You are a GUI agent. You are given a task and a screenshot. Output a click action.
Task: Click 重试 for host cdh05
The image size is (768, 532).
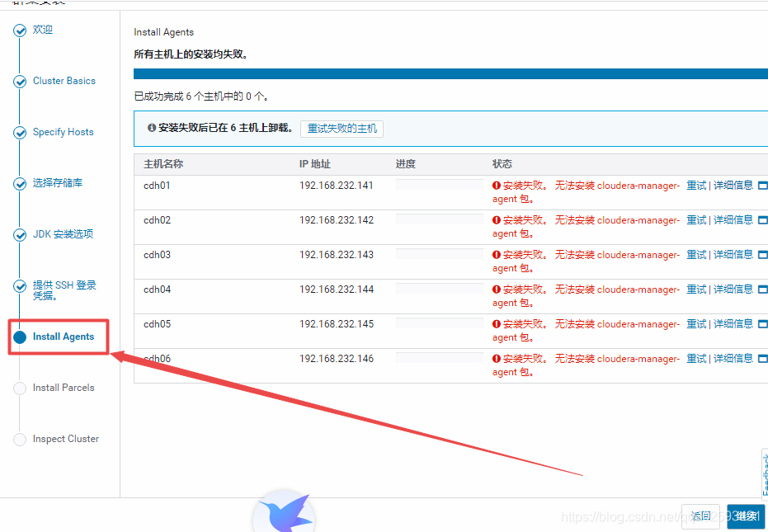point(696,324)
